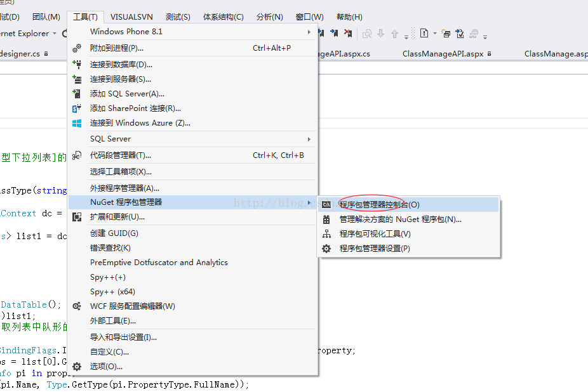
Task: Expand the Windows Phone 8.1 submenu
Action: tap(309, 32)
